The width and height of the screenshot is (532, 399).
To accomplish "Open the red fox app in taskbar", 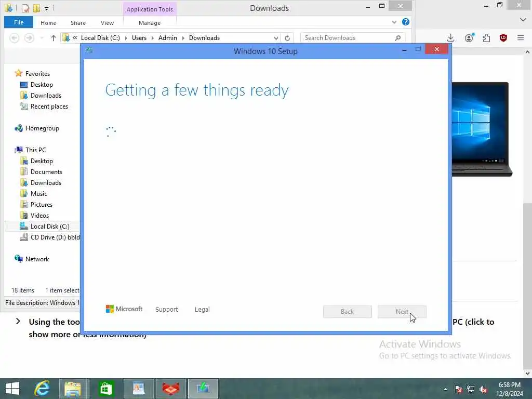I will 170,389.
